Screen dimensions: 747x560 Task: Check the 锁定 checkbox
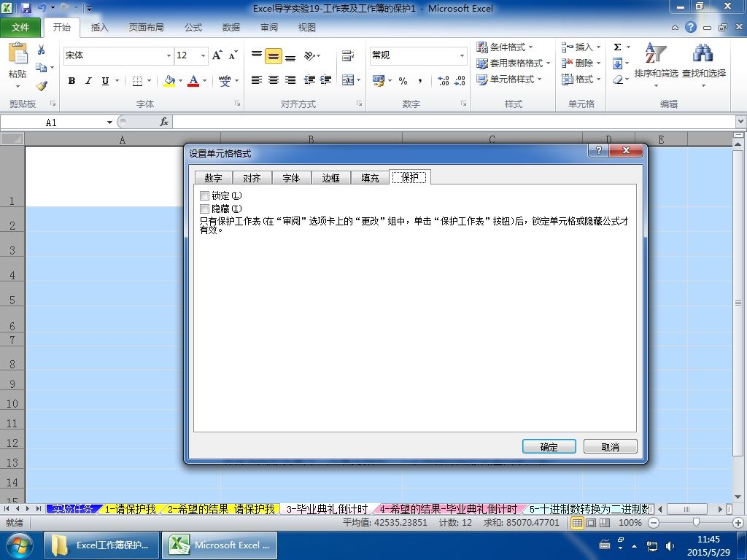(205, 195)
